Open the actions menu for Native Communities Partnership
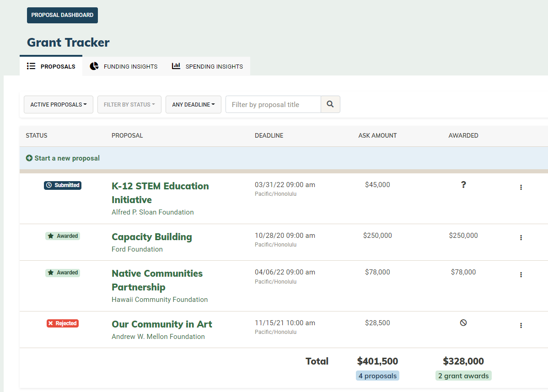Image resolution: width=548 pixels, height=392 pixels. coord(521,274)
